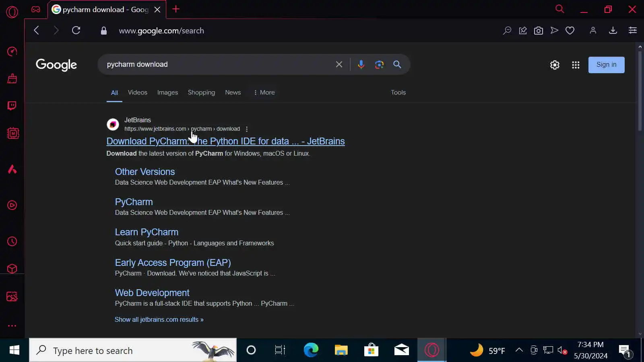Take a snapshot with camera icon
The width and height of the screenshot is (644, 362).
click(x=539, y=31)
